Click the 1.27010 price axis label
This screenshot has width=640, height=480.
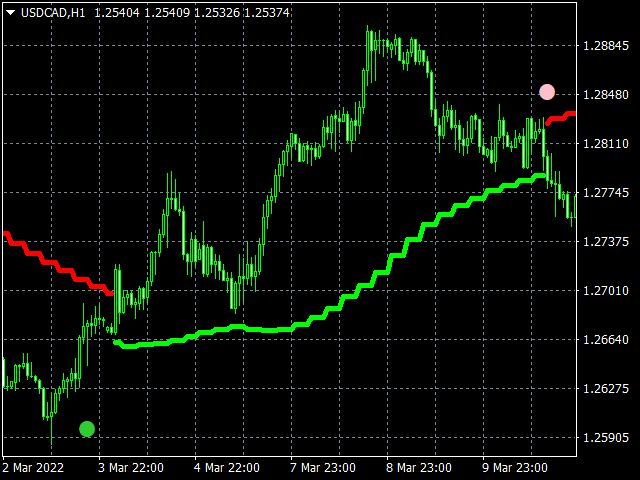[606, 291]
